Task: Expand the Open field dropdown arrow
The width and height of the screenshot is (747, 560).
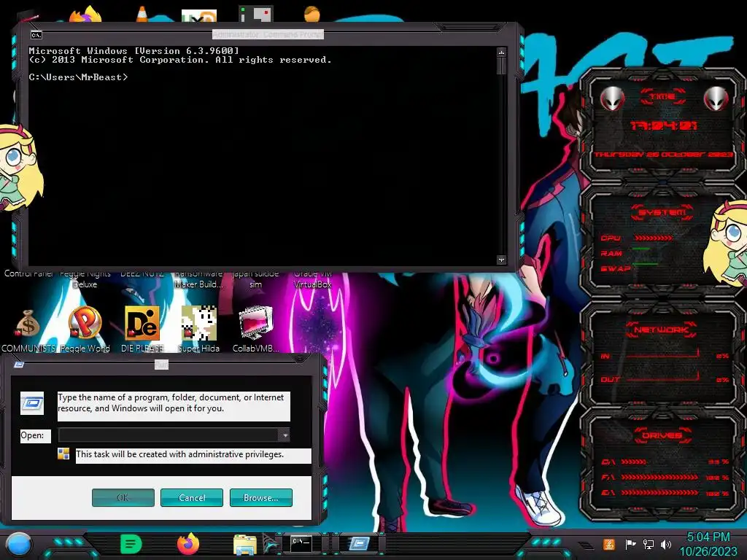Action: click(284, 435)
